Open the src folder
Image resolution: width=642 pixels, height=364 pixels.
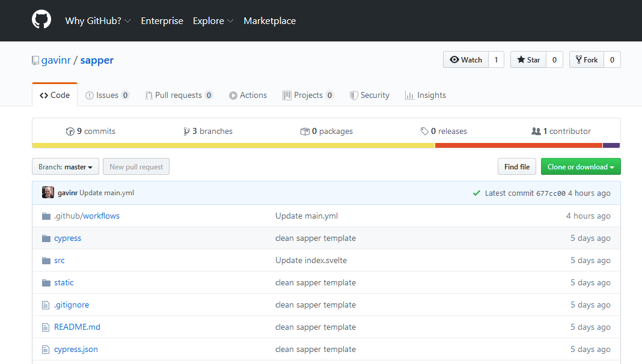[60, 261]
